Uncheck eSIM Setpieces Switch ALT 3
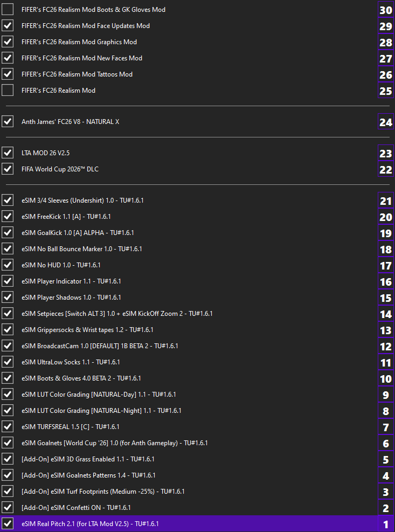Viewport: 395px width, 532px height. click(x=8, y=314)
